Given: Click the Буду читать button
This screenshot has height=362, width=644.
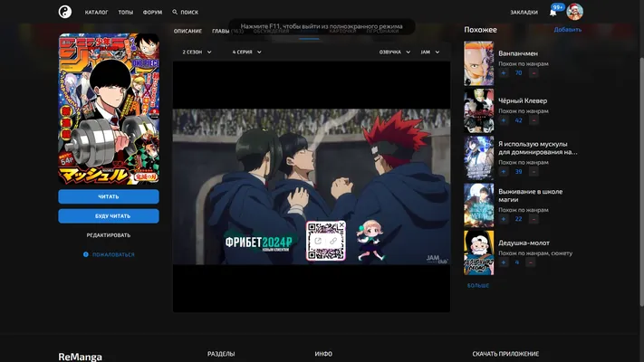Looking at the screenshot, I should (x=109, y=216).
